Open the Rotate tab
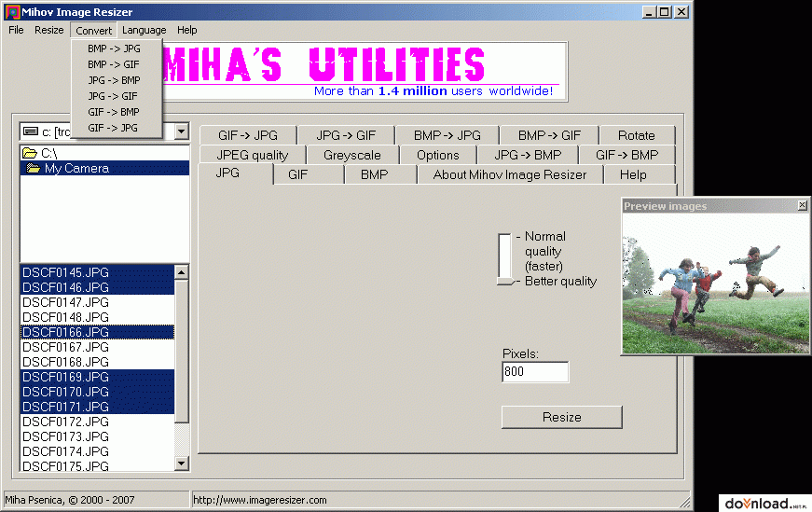 tap(637, 135)
